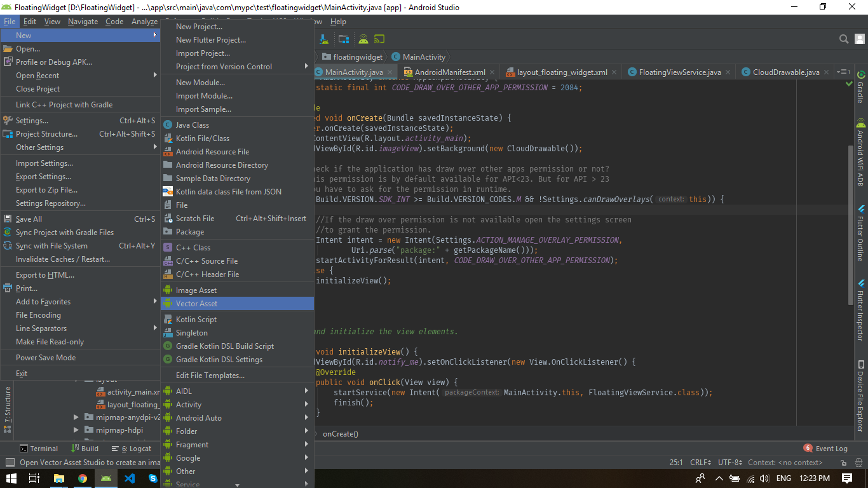Open the UTF-8 encoding selector
The height and width of the screenshot is (488, 868).
pyautogui.click(x=730, y=463)
